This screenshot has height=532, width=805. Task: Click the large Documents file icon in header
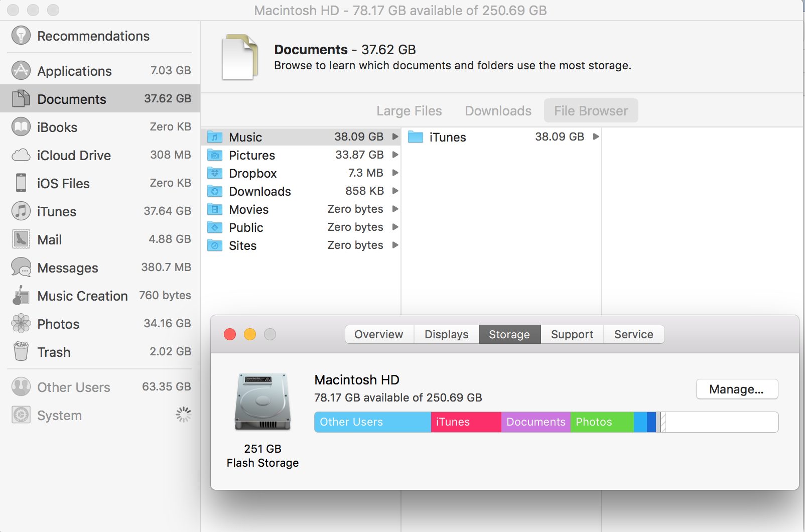pos(240,57)
